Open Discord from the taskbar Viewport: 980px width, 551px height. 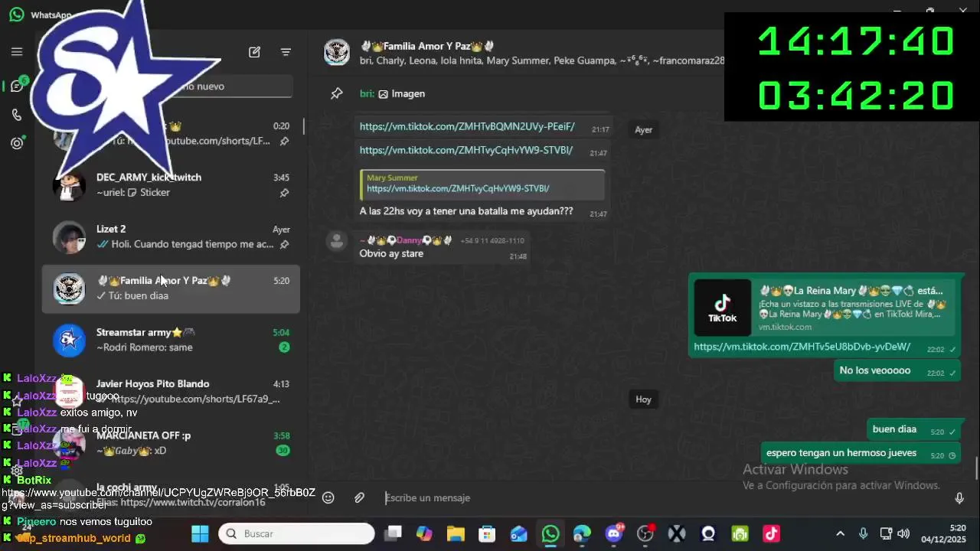pos(614,533)
